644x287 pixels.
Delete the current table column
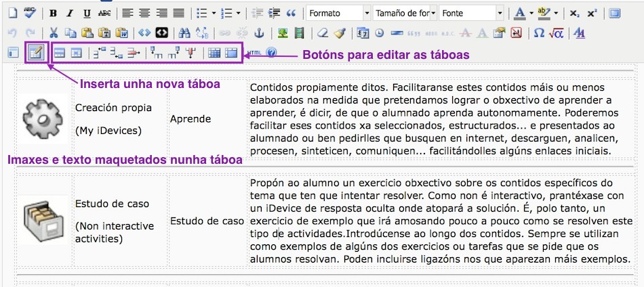click(190, 53)
